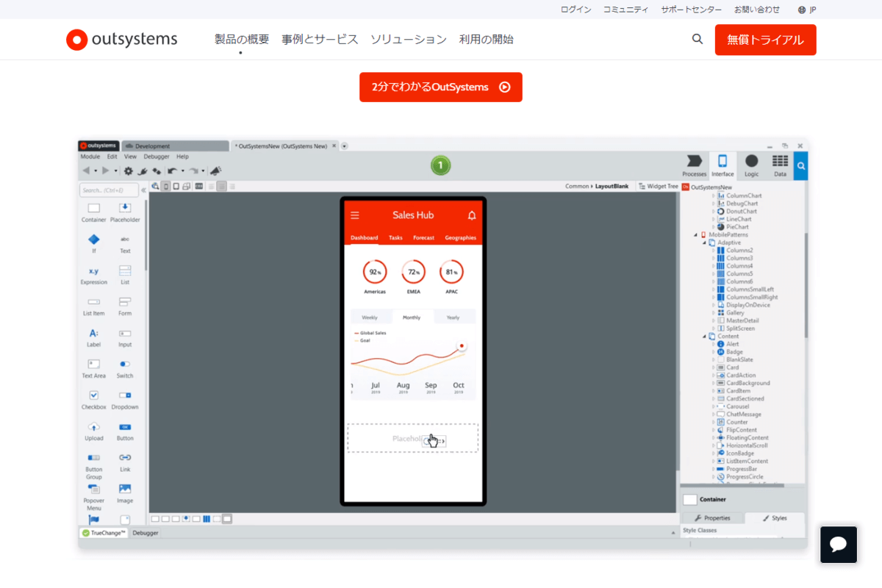The image size is (882, 588).
Task: Expand the Gallery tree item
Action: pos(713,313)
